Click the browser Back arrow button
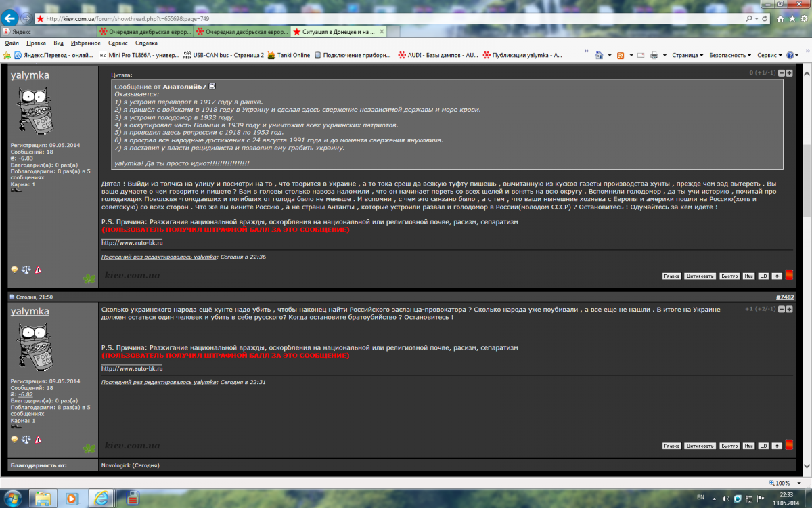This screenshot has width=812, height=508. [11, 18]
